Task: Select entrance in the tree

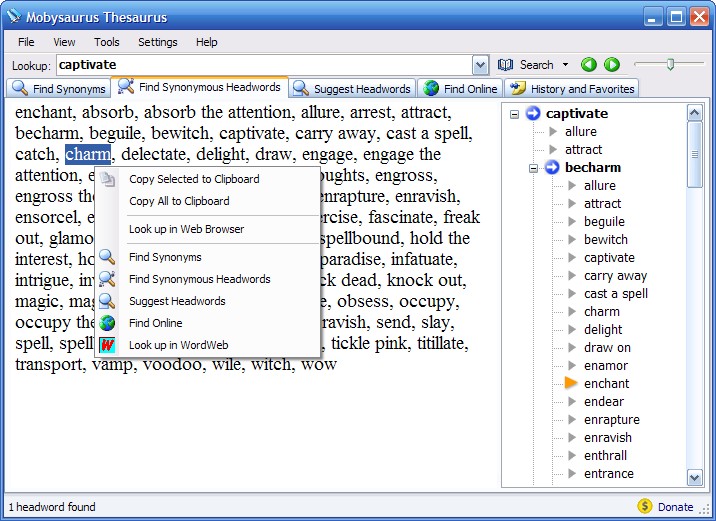Action: 609,474
